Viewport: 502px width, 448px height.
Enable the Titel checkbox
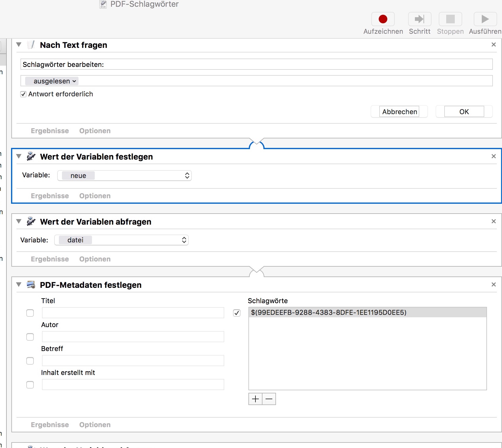click(30, 313)
